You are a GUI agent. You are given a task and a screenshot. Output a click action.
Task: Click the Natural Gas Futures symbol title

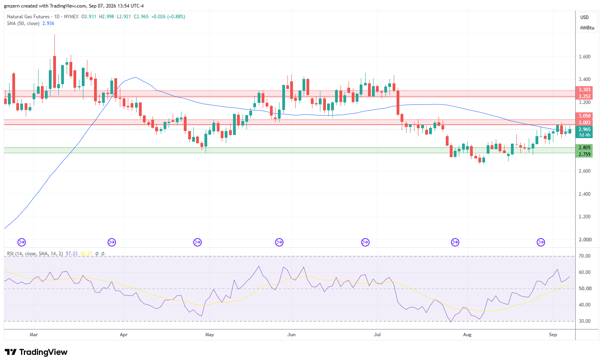point(28,17)
